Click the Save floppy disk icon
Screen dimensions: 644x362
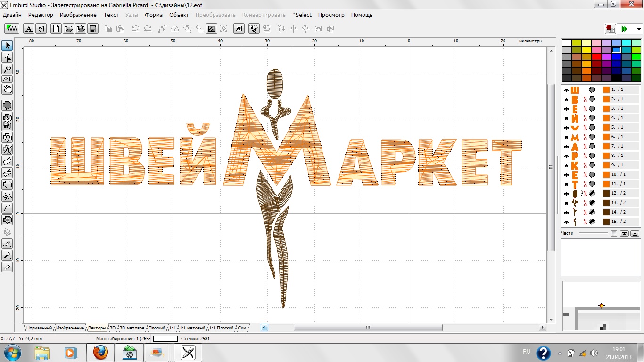93,29
